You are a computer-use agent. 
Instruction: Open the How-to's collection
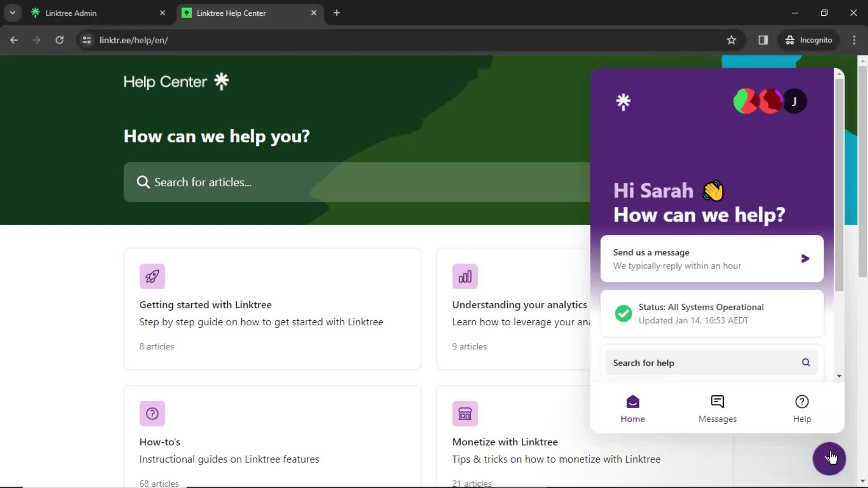click(x=272, y=436)
